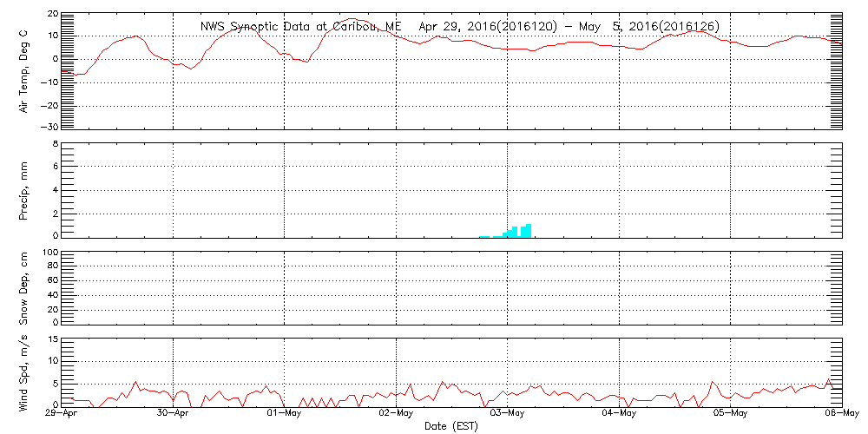Click the 01-May date tick label
This screenshot has height=434, width=868.
coord(285,414)
